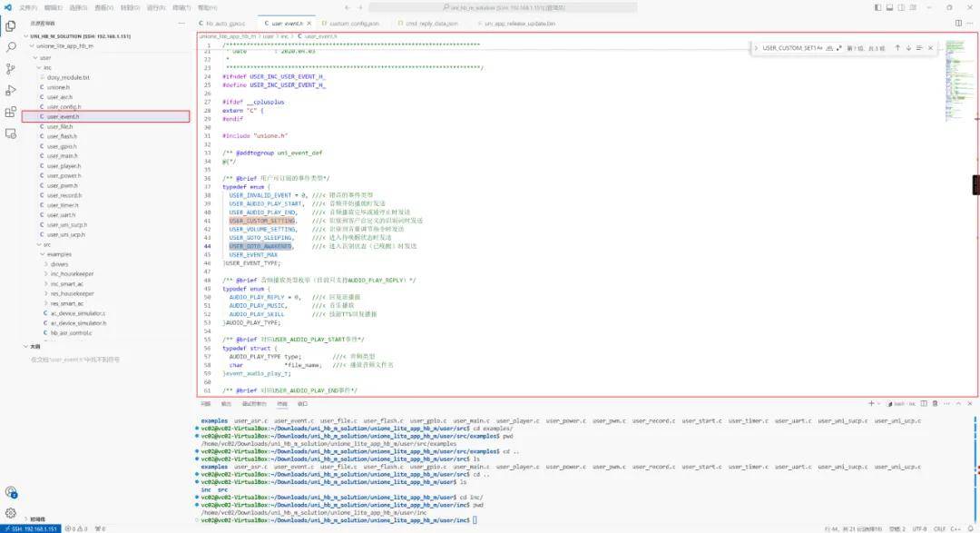Close the find widget
The height and width of the screenshot is (533, 980).
click(x=931, y=48)
